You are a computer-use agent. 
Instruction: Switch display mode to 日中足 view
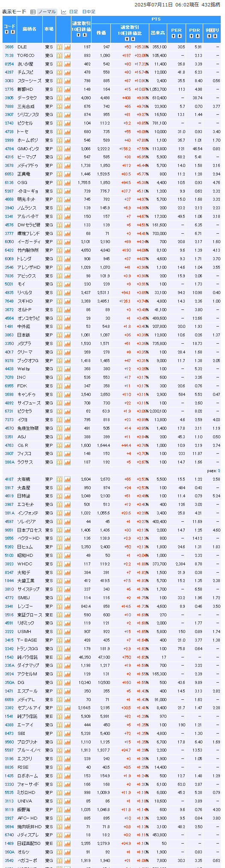89,12
